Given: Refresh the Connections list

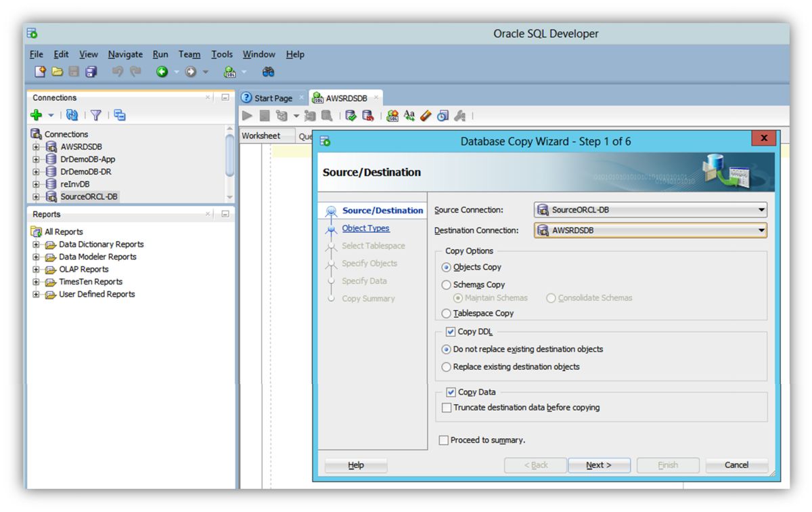Looking at the screenshot, I should coord(73,114).
